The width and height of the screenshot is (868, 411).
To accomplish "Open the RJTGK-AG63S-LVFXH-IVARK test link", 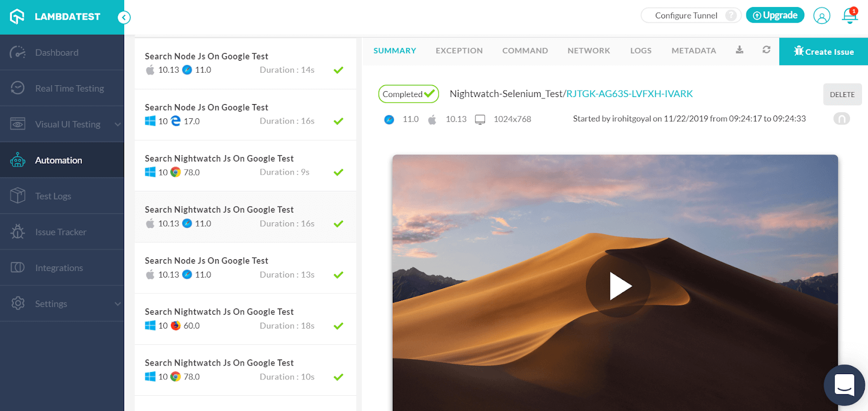I will 629,94.
